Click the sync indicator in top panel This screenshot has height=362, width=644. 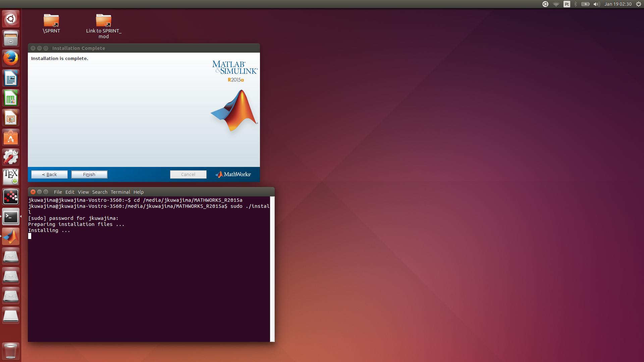[x=545, y=4]
